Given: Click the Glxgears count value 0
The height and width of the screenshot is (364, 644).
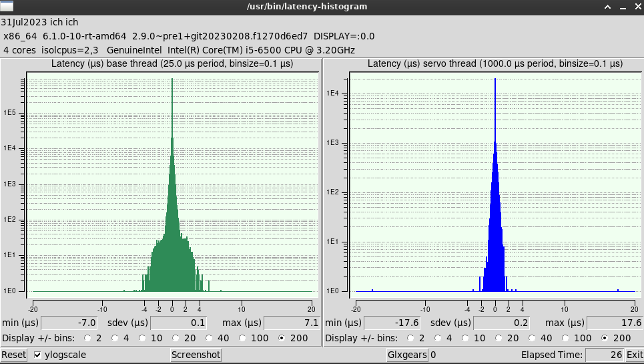Looking at the screenshot, I should (x=433, y=355).
